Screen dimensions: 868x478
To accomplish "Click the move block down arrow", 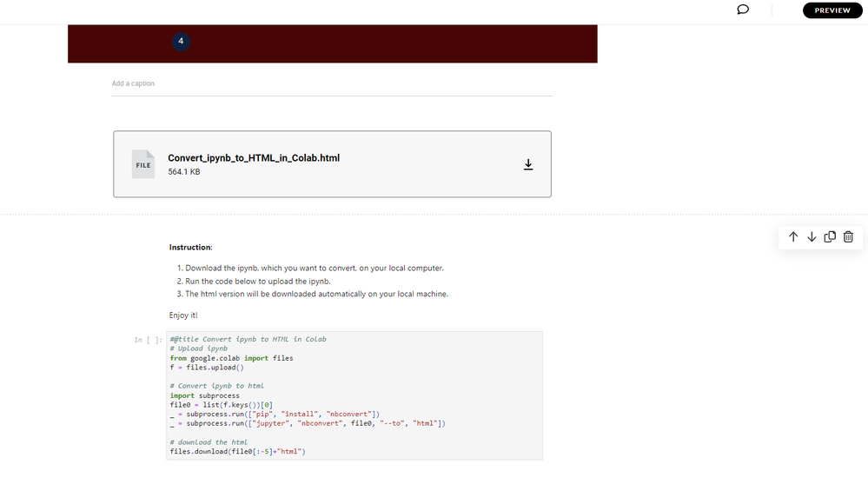I will (x=812, y=237).
